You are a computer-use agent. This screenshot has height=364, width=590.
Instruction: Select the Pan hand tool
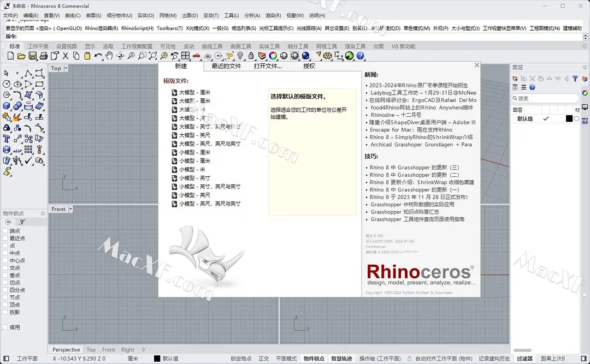click(109, 56)
